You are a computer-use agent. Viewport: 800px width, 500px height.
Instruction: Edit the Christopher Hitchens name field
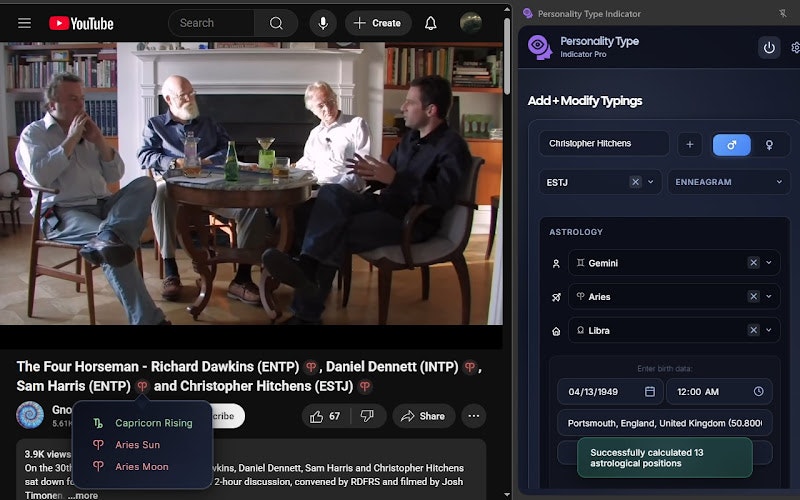click(604, 143)
